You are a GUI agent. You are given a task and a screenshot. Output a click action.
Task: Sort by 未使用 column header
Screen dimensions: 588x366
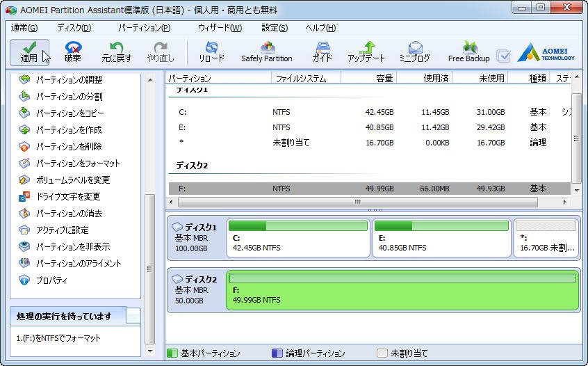[480, 78]
